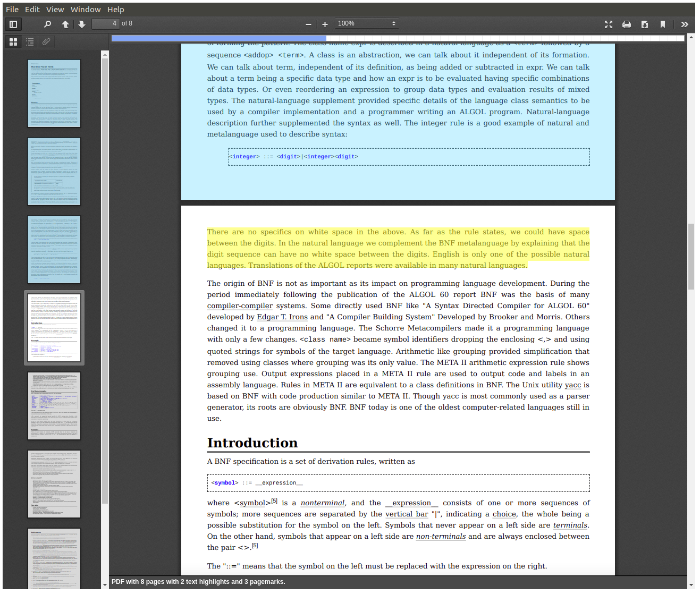The image size is (700, 594).
Task: Click the page number input field
Action: point(105,23)
